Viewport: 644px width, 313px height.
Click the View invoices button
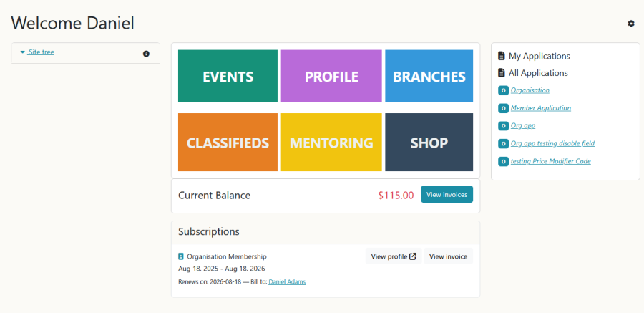[447, 194]
